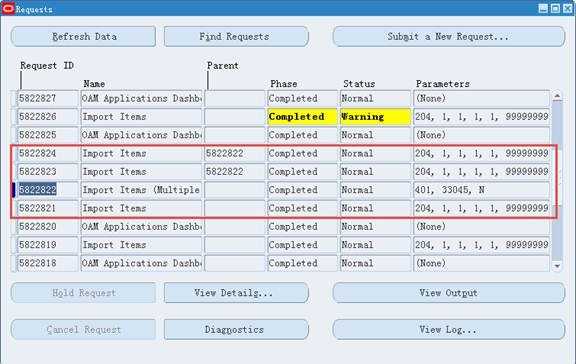Minimize the Requests window
Image resolution: width=576 pixels, height=364 pixels.
(x=543, y=8)
